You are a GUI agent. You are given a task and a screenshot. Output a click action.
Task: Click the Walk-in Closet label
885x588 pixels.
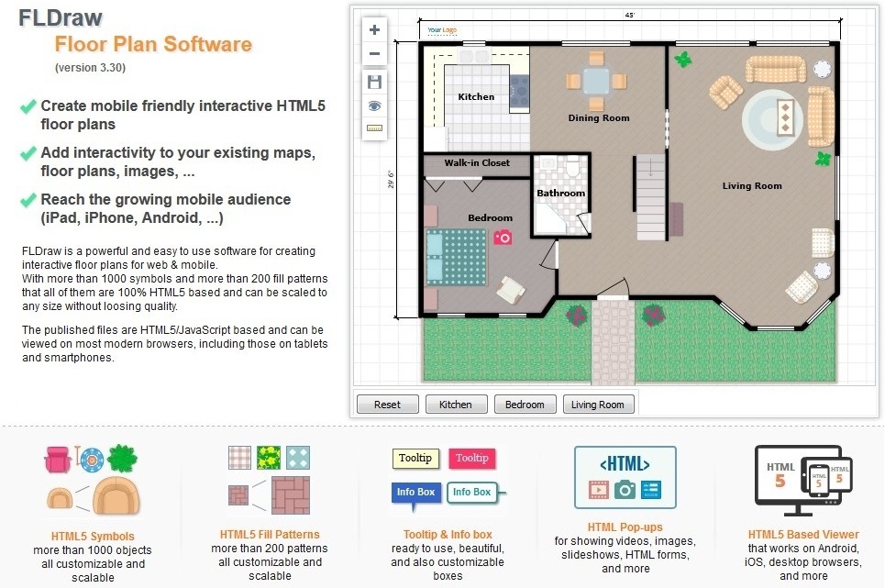pyautogui.click(x=477, y=162)
